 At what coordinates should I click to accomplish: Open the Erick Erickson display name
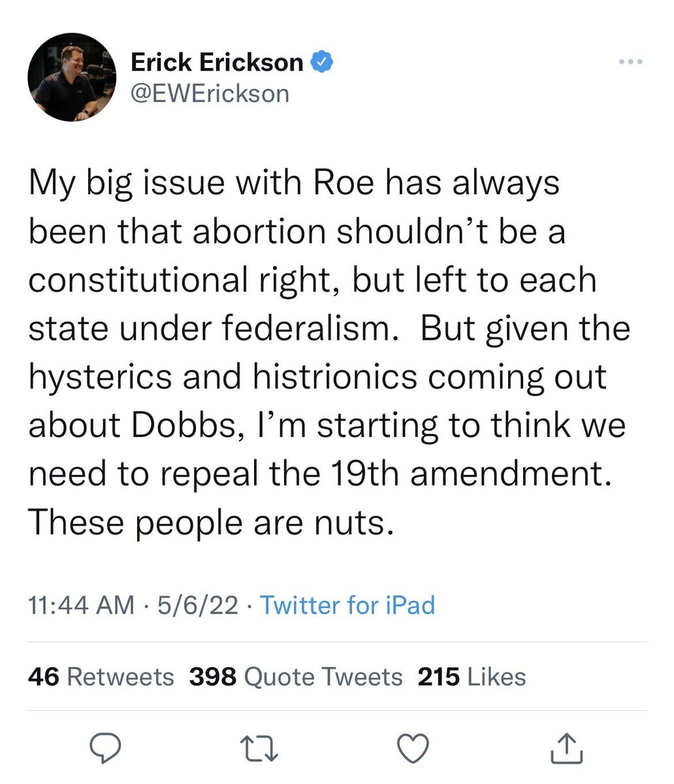217,63
